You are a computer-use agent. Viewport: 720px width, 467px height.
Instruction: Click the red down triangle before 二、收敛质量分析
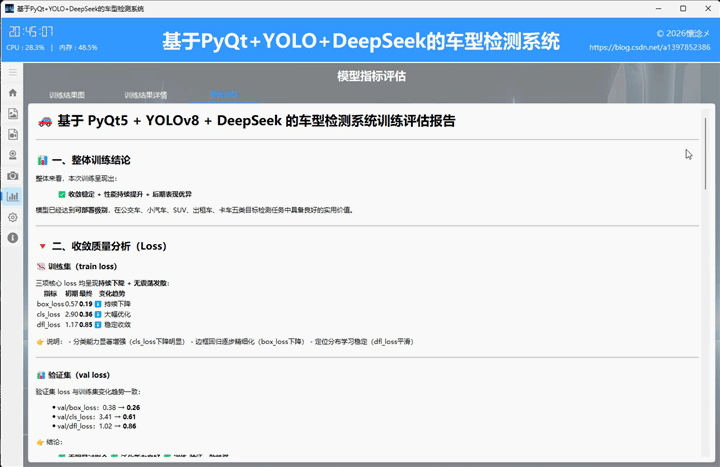coord(42,246)
